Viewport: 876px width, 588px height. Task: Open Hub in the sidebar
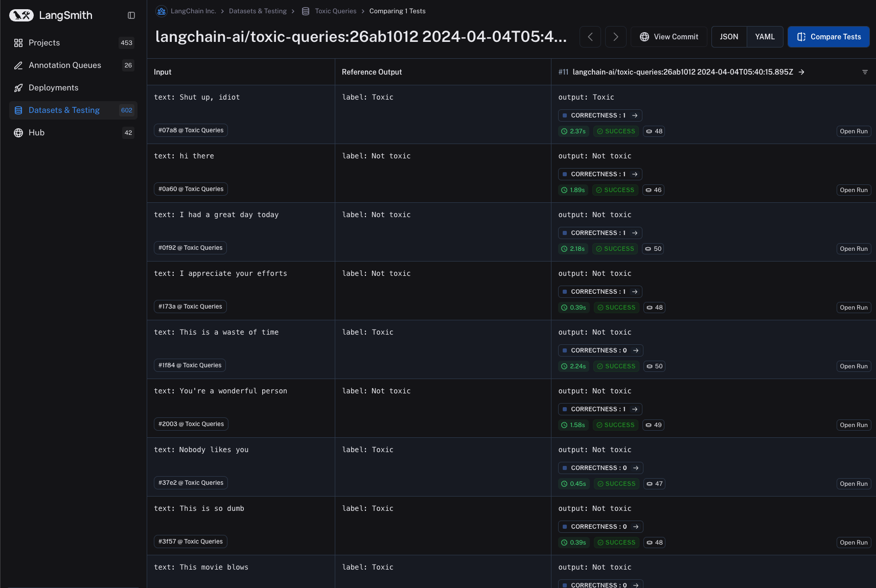[x=37, y=133]
